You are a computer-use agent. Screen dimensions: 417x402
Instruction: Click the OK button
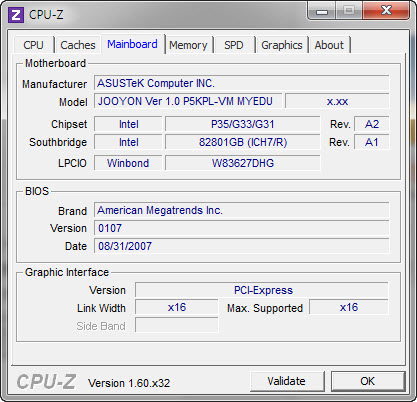pos(368,381)
